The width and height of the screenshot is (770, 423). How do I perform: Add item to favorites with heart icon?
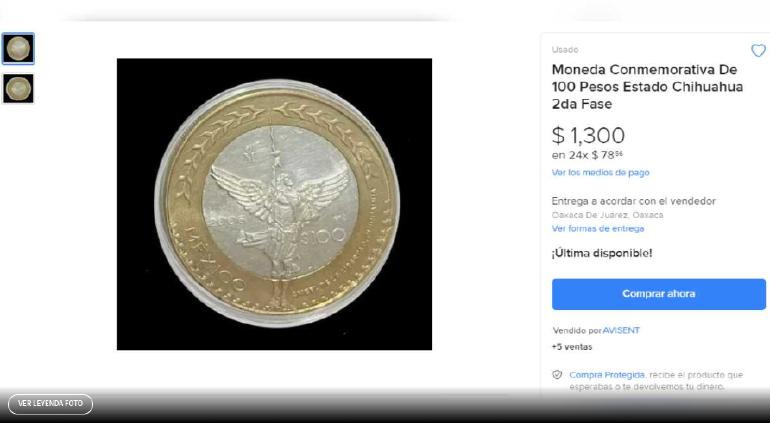click(758, 50)
